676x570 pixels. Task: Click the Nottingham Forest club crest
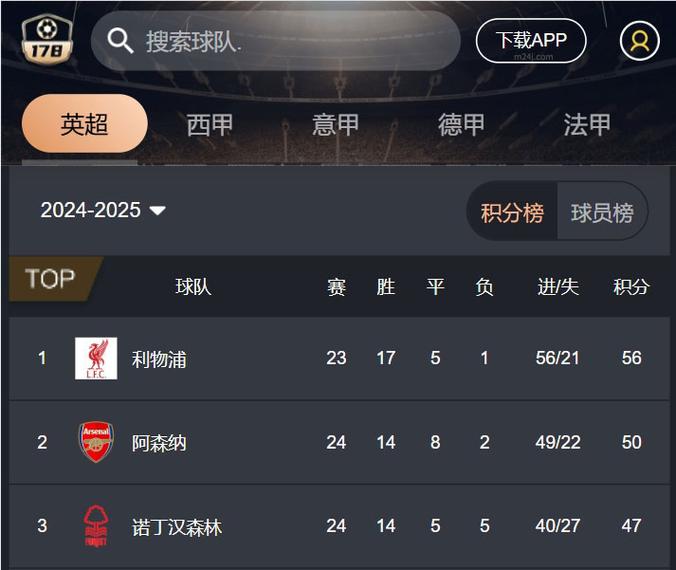tap(96, 526)
